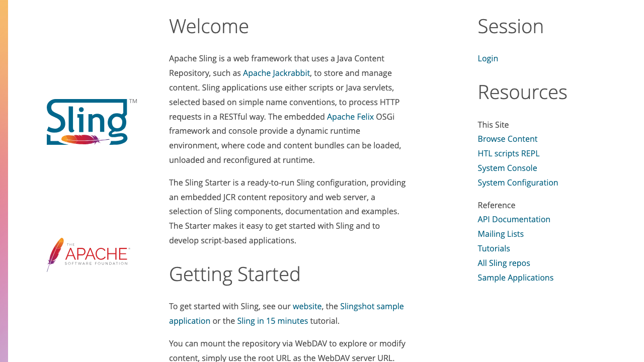Image resolution: width=644 pixels, height=362 pixels.
Task: Open Sample Applications link
Action: coord(515,278)
